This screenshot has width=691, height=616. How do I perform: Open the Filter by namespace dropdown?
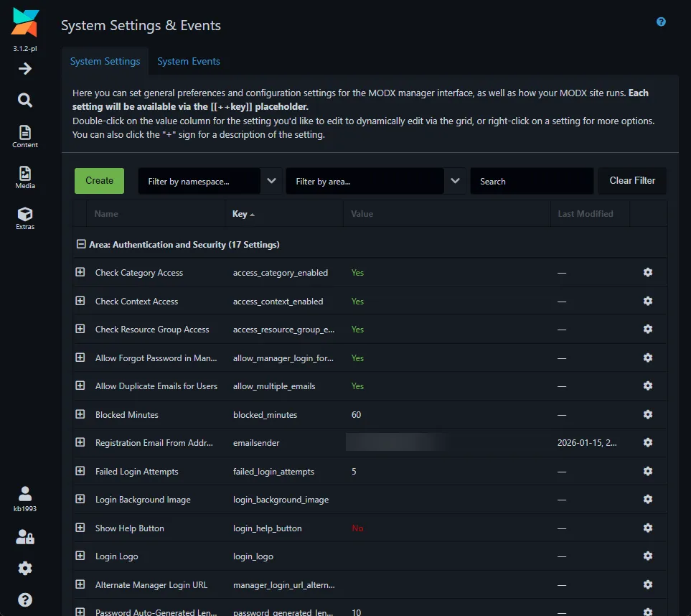[x=271, y=181]
